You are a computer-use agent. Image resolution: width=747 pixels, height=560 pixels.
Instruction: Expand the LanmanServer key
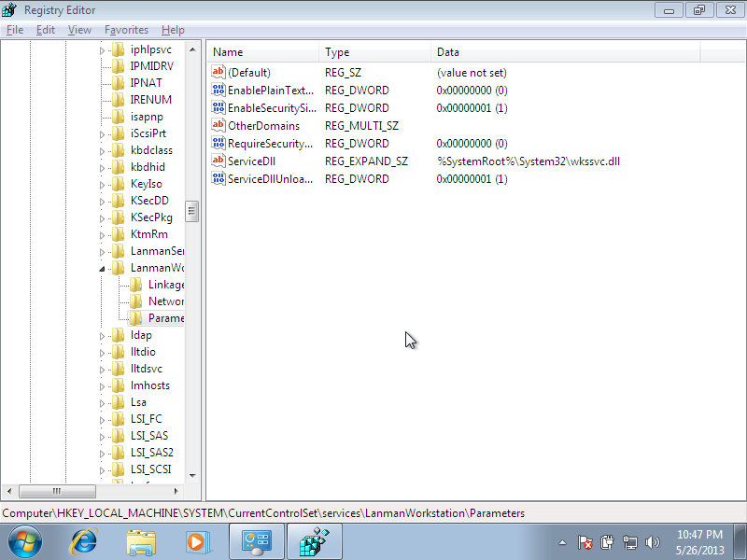[102, 252]
